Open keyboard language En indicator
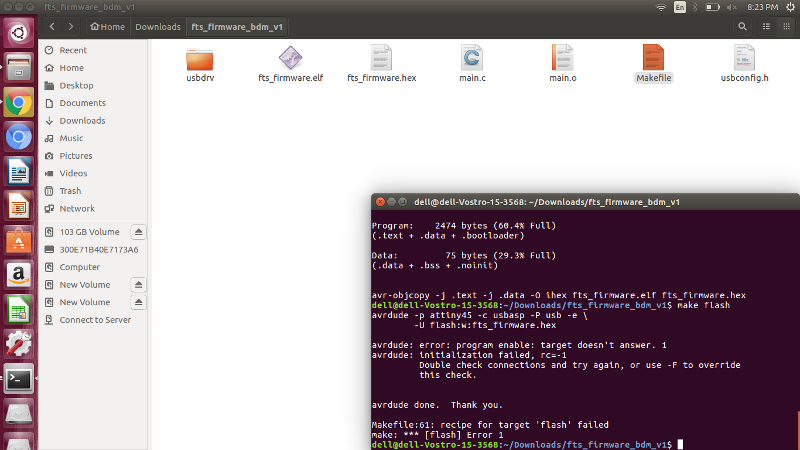The image size is (800, 450). point(680,7)
